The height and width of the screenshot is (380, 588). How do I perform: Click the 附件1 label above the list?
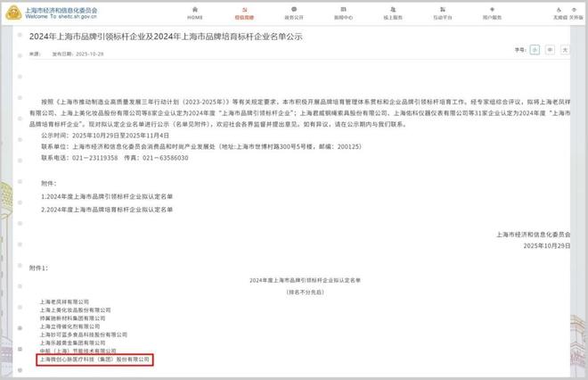[x=38, y=268]
